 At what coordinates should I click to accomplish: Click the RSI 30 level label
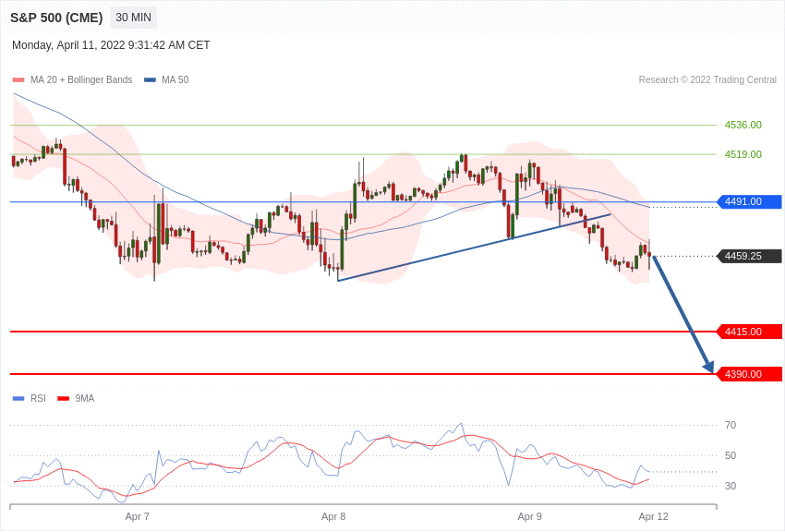(x=731, y=486)
